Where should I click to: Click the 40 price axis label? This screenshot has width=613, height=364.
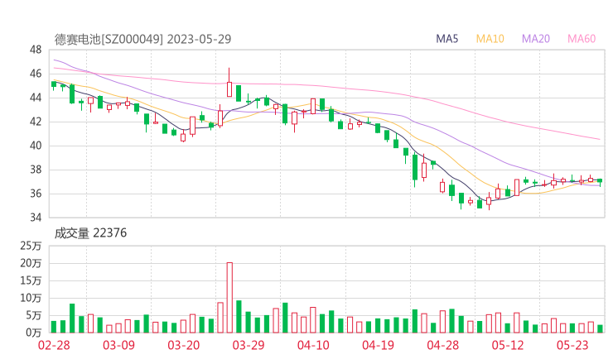click(x=36, y=146)
